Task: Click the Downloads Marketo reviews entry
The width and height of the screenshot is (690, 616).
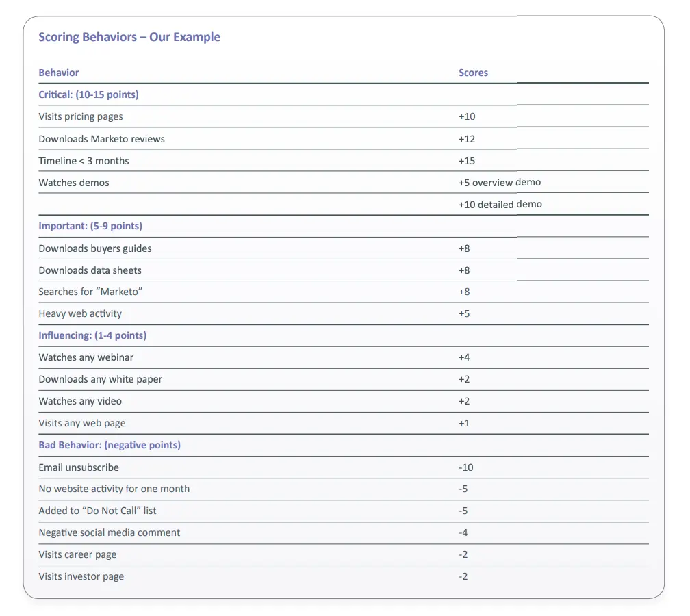Action: pyautogui.click(x=102, y=138)
